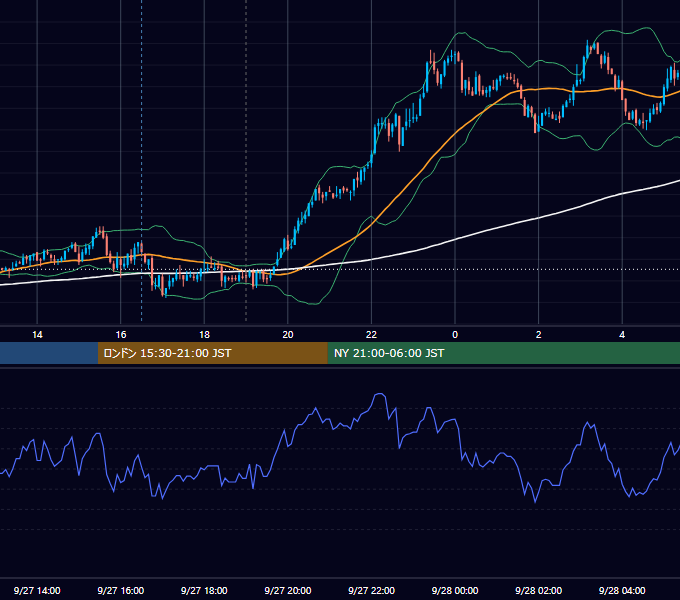The height and width of the screenshot is (600, 680).
Task: Click the 22 hour axis label
Action: tap(371, 335)
